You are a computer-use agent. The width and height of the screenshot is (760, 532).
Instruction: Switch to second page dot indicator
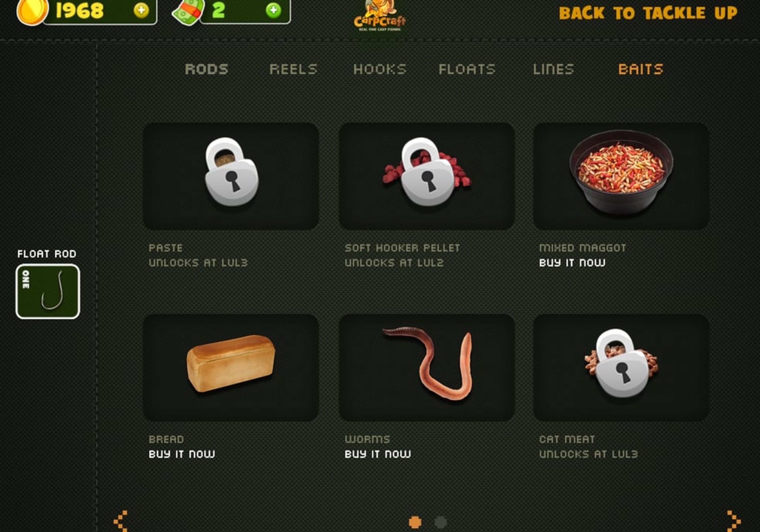[441, 523]
